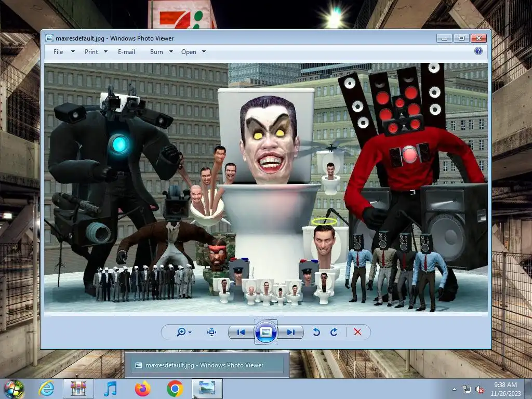Launch Google Chrome from the taskbar
This screenshot has width=532, height=399.
[x=175, y=389]
